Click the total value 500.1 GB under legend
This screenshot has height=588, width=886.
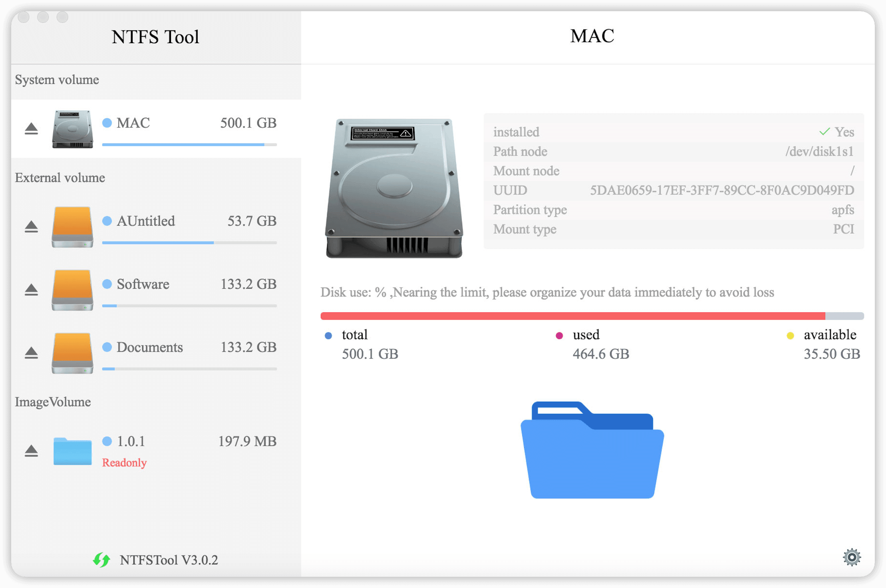(x=370, y=354)
